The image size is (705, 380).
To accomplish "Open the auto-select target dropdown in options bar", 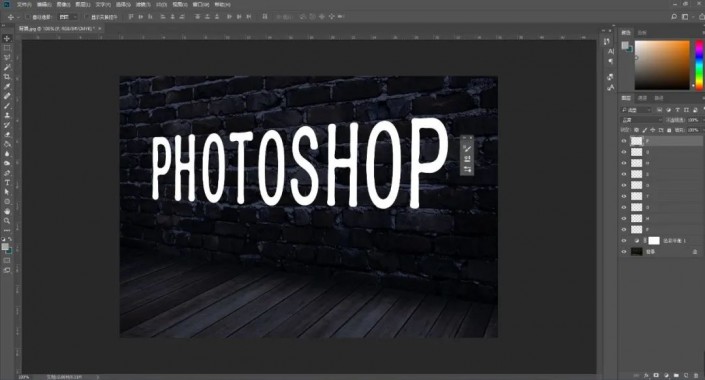I will pyautogui.click(x=68, y=17).
